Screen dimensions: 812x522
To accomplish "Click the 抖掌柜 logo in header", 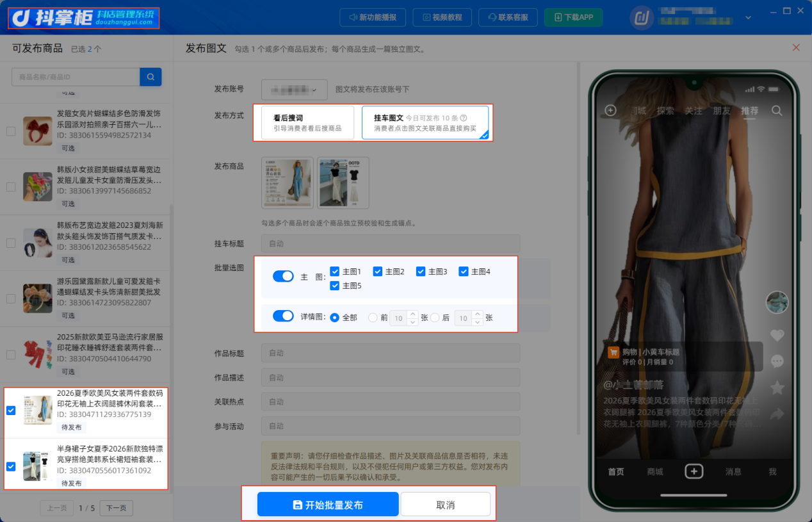I will [83, 17].
